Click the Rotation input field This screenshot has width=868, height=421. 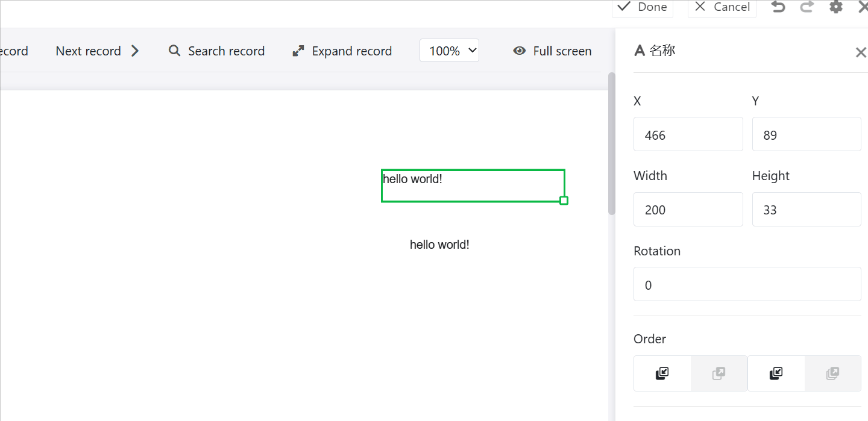click(747, 284)
